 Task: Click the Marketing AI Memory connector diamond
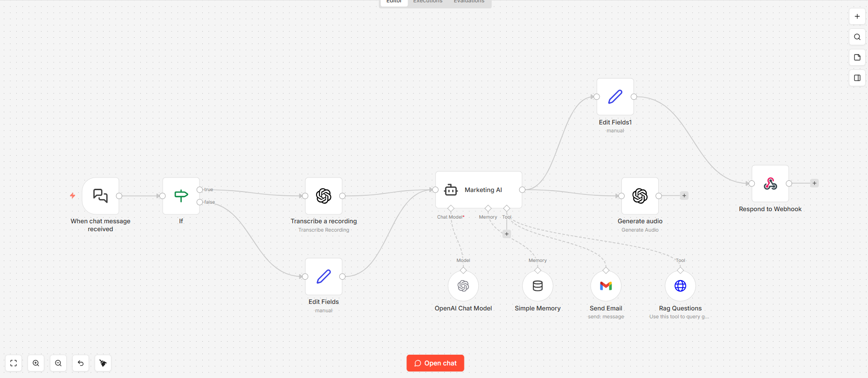coord(488,208)
